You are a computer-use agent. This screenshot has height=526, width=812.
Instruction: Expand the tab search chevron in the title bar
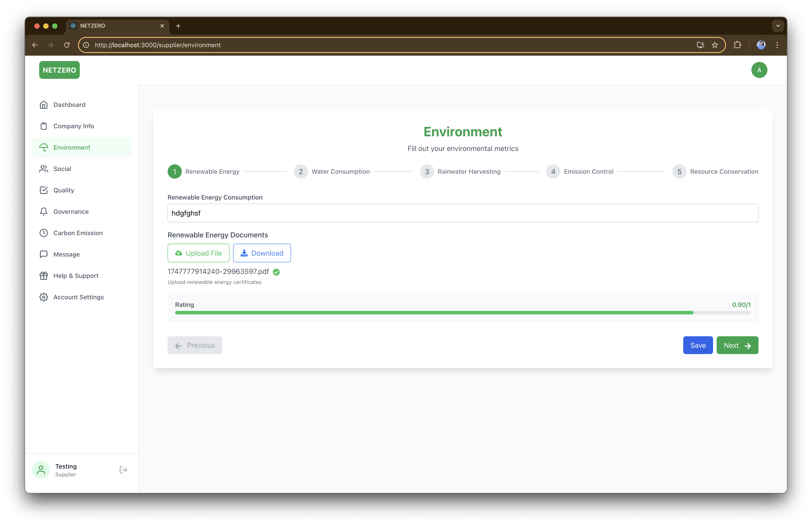coord(778,26)
